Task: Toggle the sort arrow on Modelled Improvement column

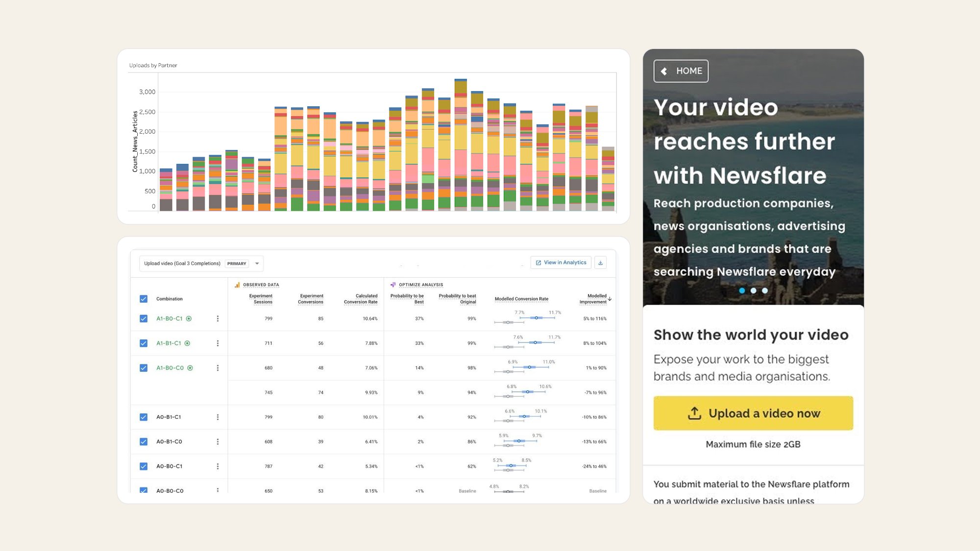Action: click(609, 299)
